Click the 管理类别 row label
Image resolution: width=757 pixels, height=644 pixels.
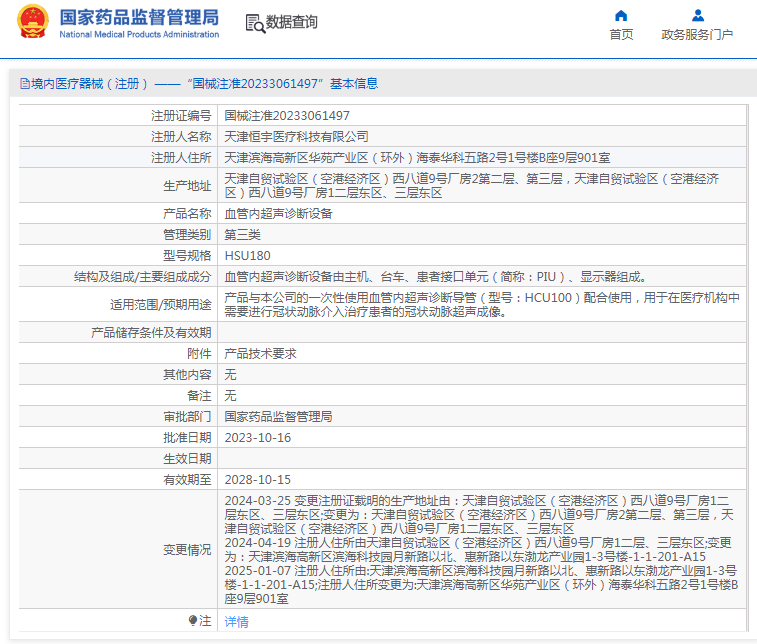pos(187,235)
